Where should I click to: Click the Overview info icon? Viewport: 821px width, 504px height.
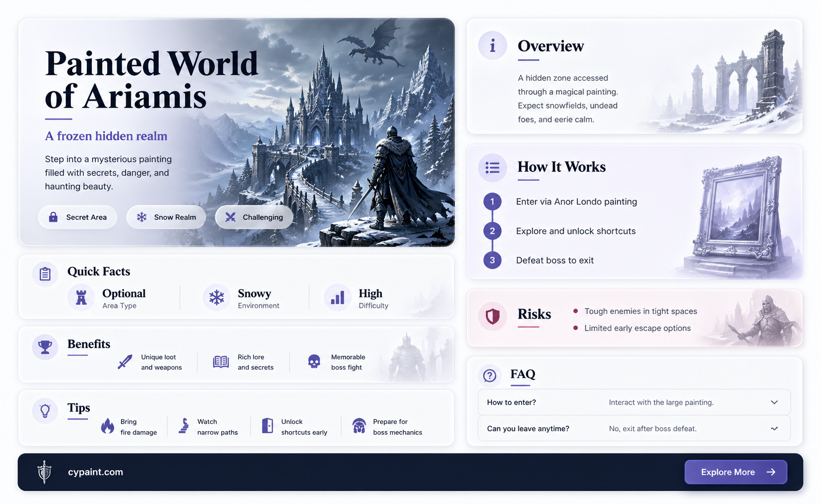coord(493,46)
